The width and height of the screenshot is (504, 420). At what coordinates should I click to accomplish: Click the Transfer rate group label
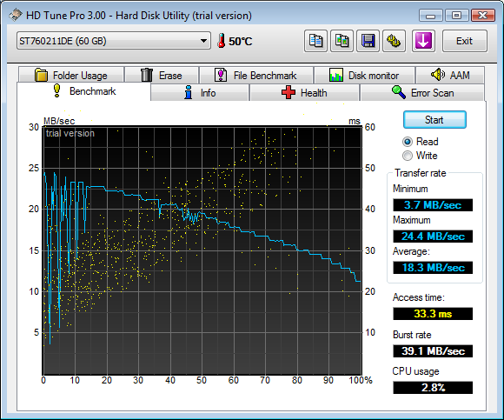(x=420, y=173)
